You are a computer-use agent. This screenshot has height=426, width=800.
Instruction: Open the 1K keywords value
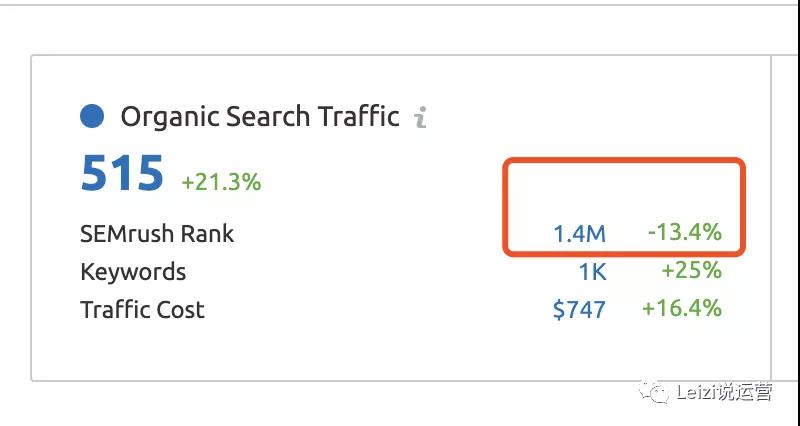coord(592,272)
